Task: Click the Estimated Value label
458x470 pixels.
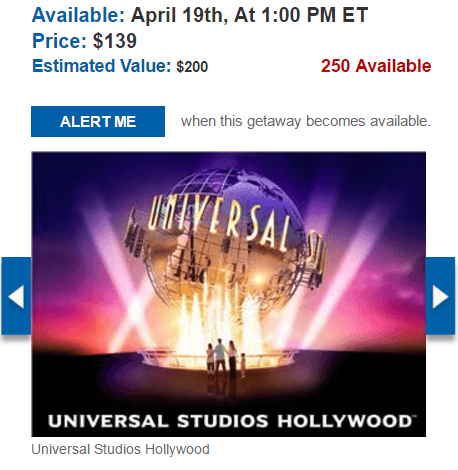Action: tap(101, 66)
